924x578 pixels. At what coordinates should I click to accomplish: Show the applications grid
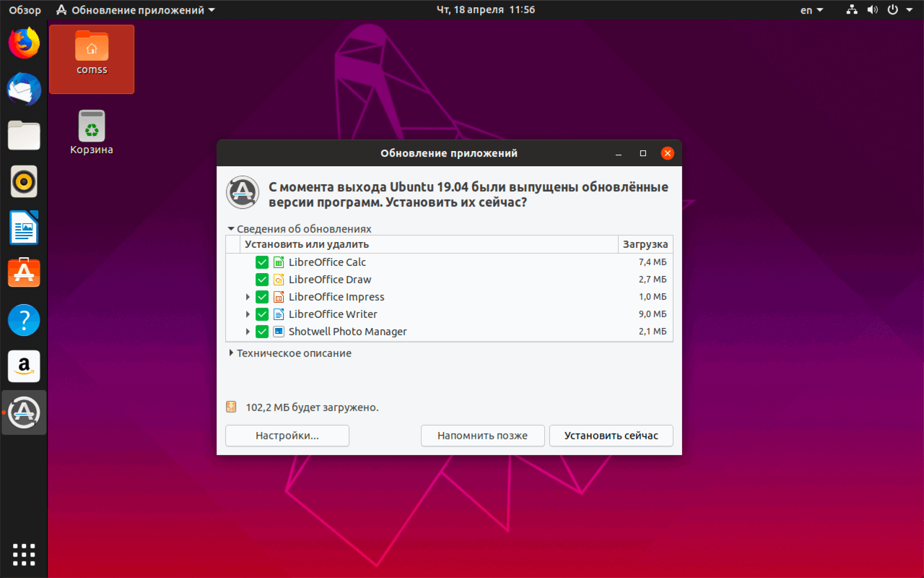[24, 553]
